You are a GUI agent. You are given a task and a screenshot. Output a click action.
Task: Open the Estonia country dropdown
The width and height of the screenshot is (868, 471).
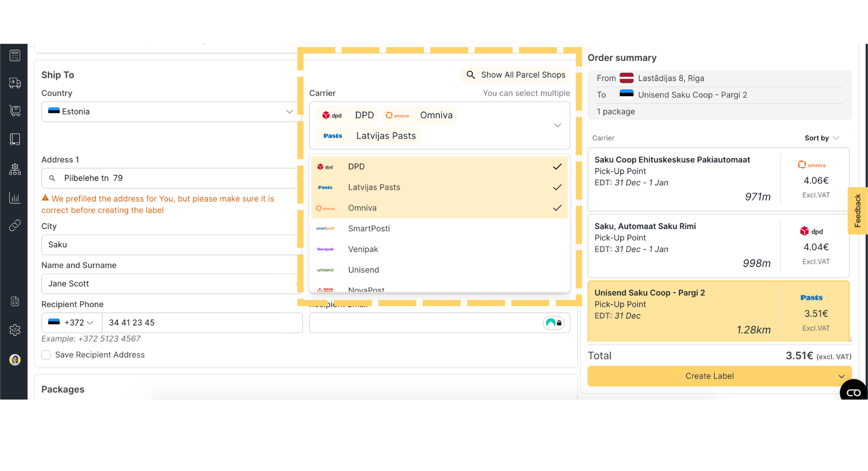(x=171, y=112)
